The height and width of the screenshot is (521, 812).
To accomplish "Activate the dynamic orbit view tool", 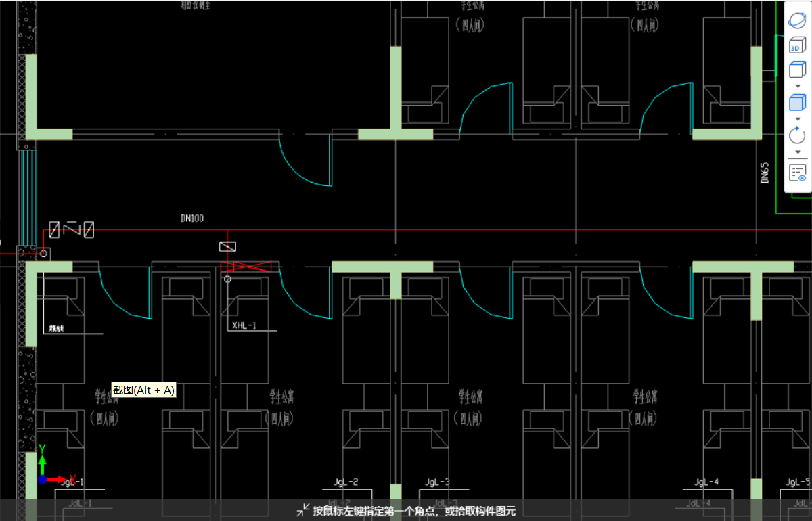I will (797, 20).
